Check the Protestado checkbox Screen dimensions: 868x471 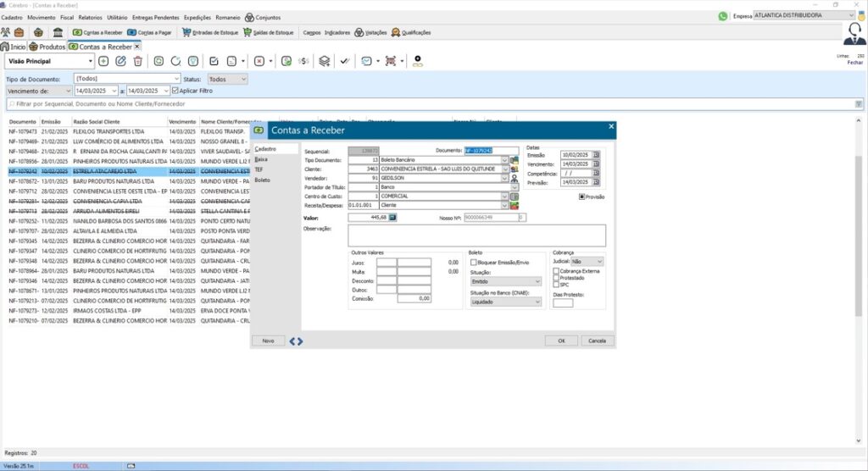(556, 278)
